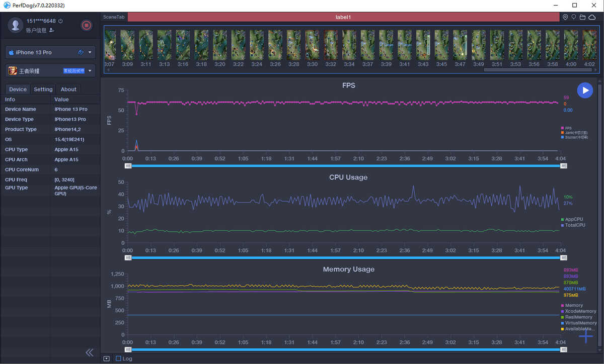
Task: Open the iPhone 13 Pro device dropdown arrow
Action: [90, 52]
